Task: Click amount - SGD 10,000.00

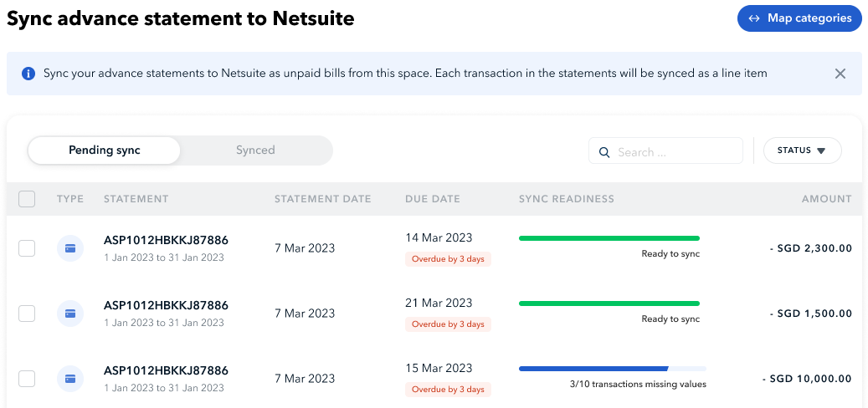Action: 807,379
